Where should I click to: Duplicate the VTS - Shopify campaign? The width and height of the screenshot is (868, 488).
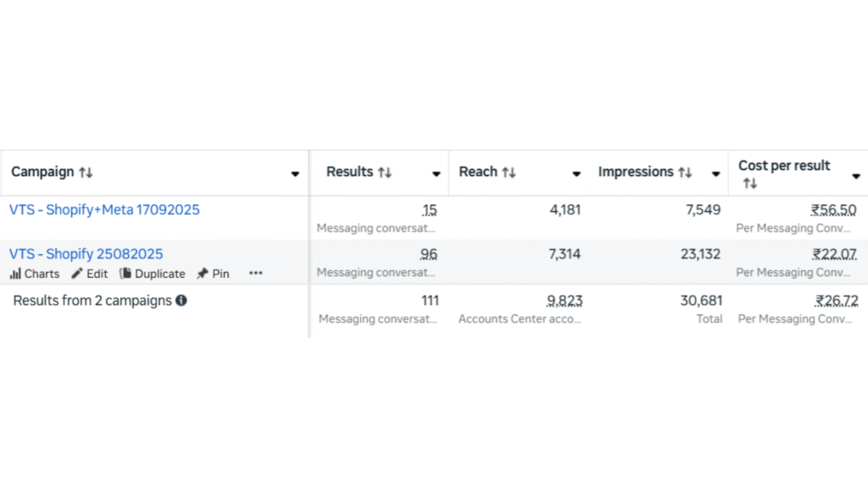point(153,274)
